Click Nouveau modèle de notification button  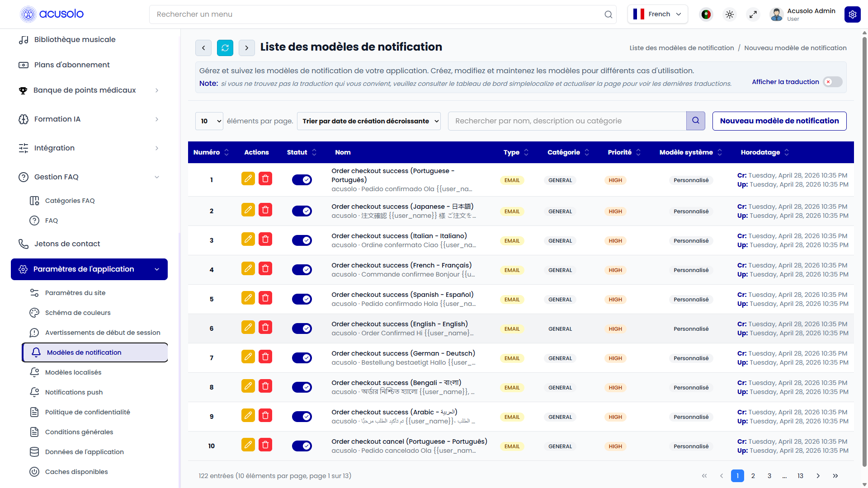click(779, 121)
